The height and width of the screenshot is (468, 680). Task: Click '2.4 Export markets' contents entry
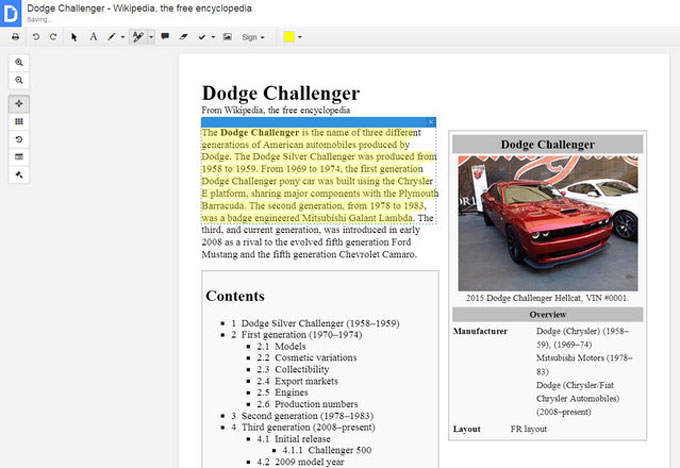pos(297,381)
